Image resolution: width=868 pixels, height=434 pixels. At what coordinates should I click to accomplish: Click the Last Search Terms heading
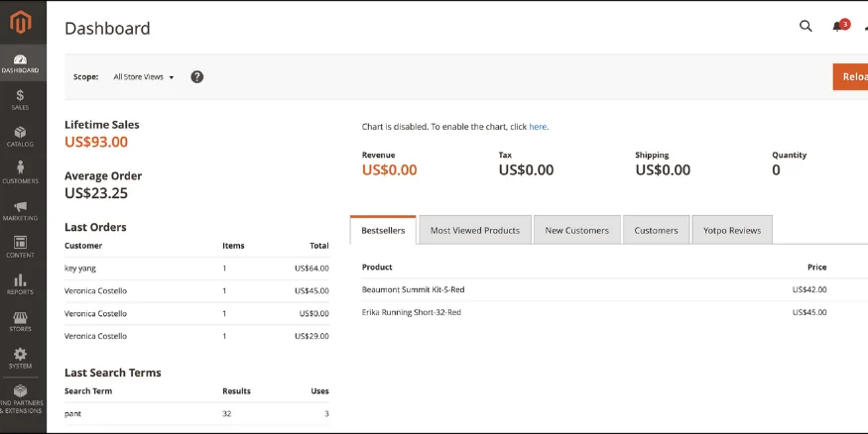click(113, 373)
